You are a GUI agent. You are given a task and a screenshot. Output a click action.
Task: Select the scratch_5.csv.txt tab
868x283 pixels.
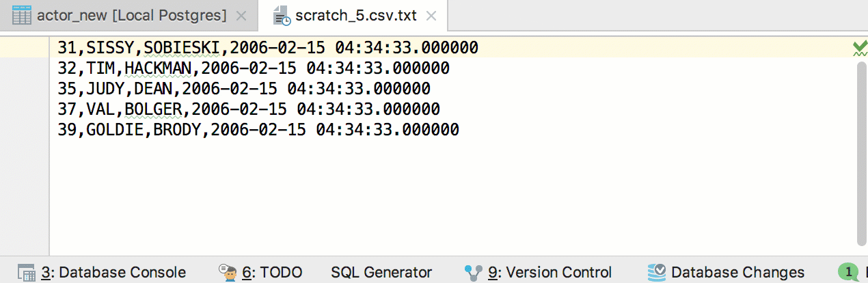353,15
